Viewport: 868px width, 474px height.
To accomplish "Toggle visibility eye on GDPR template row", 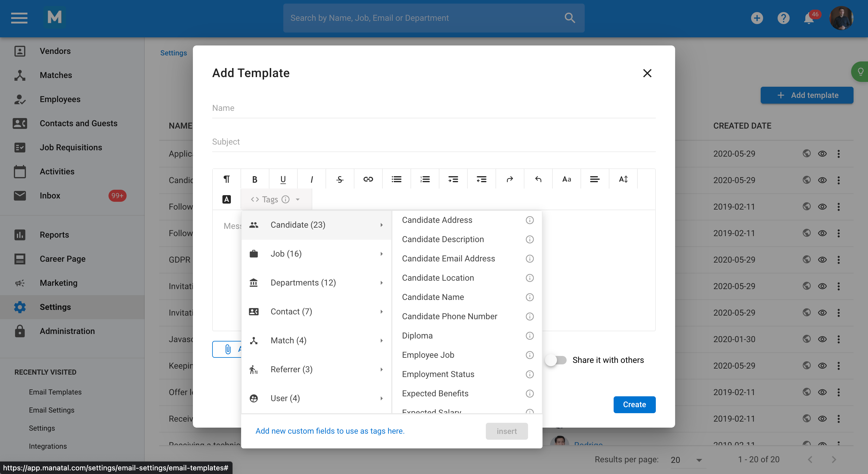I will pyautogui.click(x=822, y=260).
